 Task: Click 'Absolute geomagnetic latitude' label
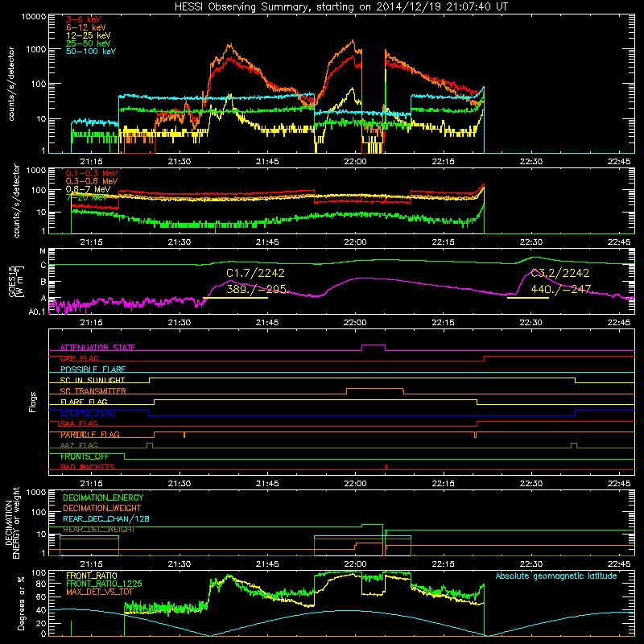pos(556,576)
